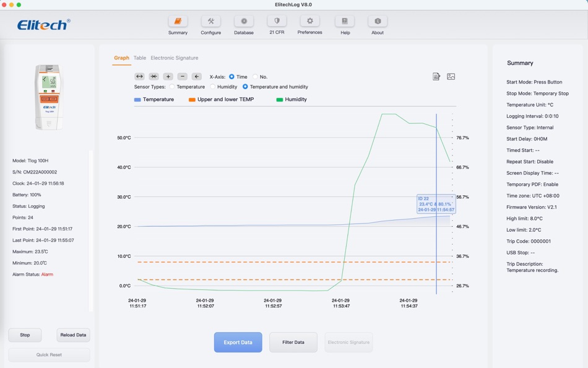Click the save graph as image icon
Screen dimensions: 588x368
coord(451,77)
